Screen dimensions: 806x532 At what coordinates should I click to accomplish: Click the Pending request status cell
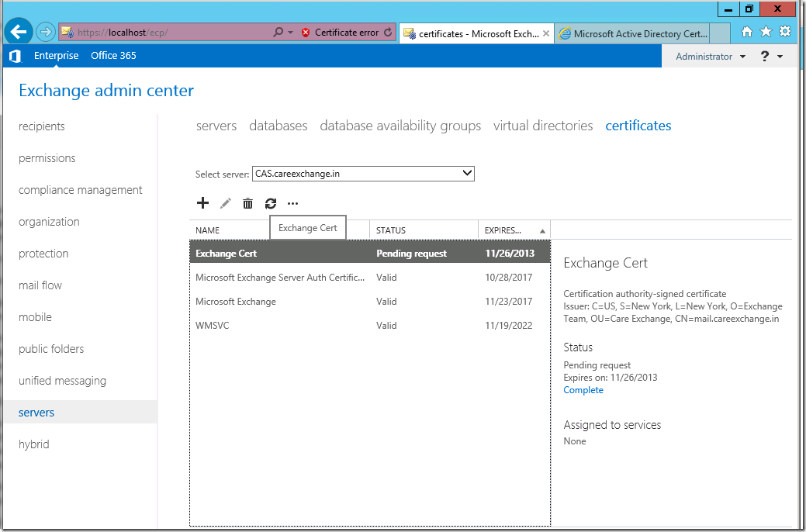[411, 254]
